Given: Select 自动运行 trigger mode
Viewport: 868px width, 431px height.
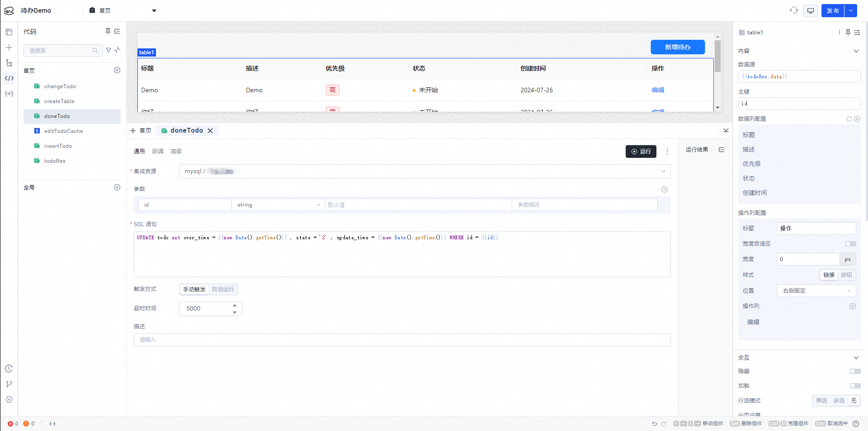Looking at the screenshot, I should pos(223,289).
